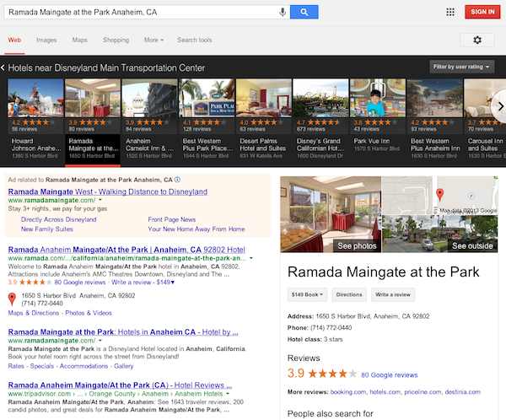Click the blue magnifier search button

click(x=304, y=12)
